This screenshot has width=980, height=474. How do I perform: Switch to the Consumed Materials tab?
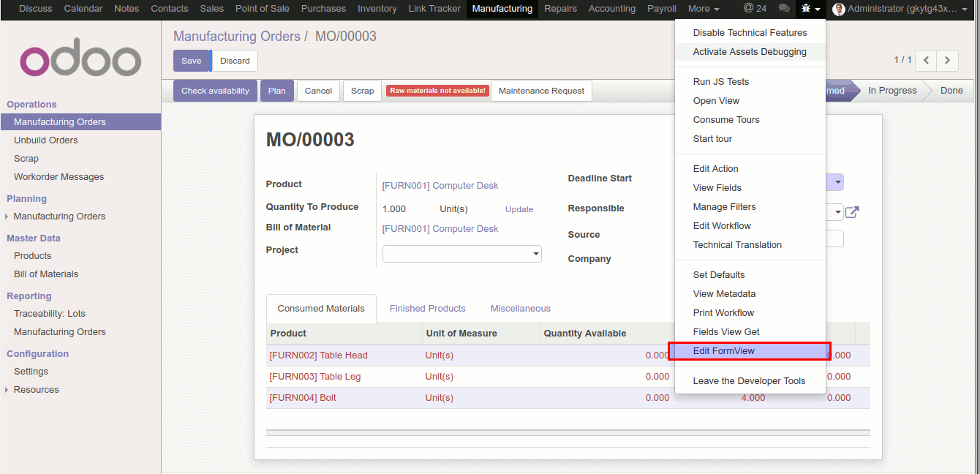pos(321,309)
